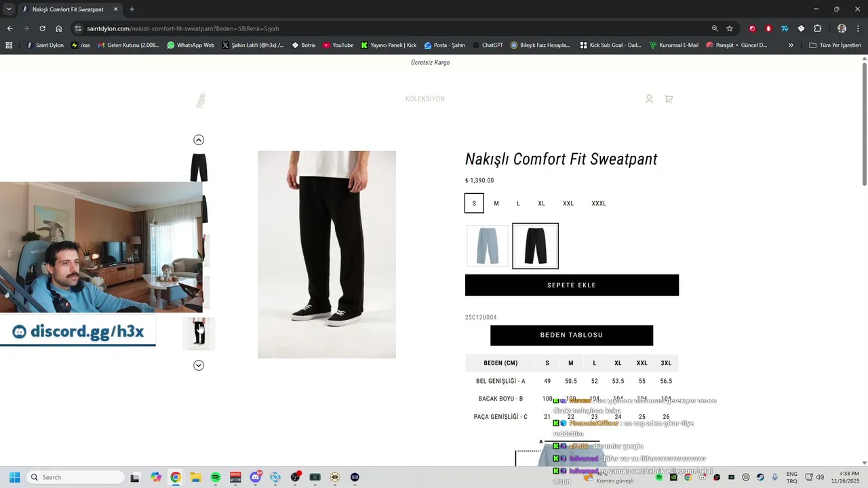
Task: Open the zoom magnifier icon in address bar
Action: point(715,28)
